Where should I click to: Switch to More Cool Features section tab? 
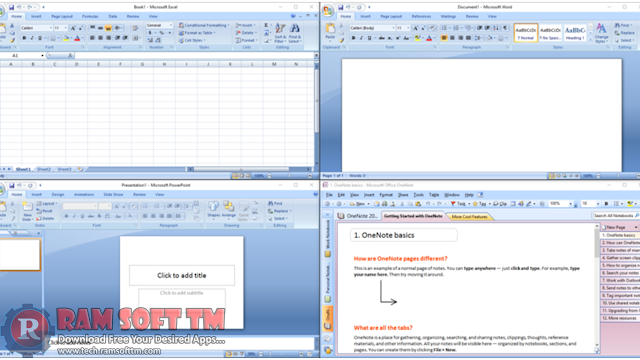pyautogui.click(x=469, y=217)
